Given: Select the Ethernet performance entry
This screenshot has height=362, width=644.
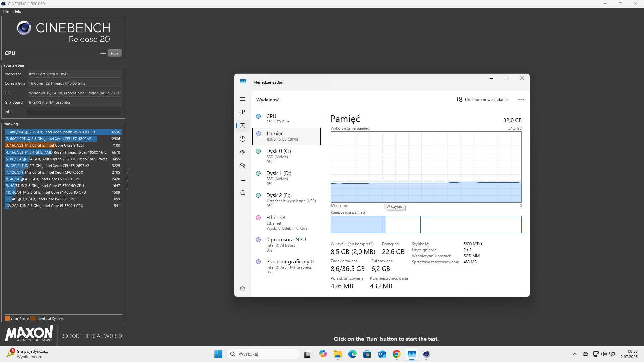Looking at the screenshot, I should 286,223.
